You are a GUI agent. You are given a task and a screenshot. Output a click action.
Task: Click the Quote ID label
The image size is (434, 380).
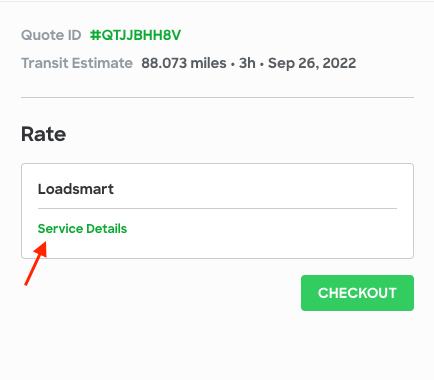[x=51, y=35]
